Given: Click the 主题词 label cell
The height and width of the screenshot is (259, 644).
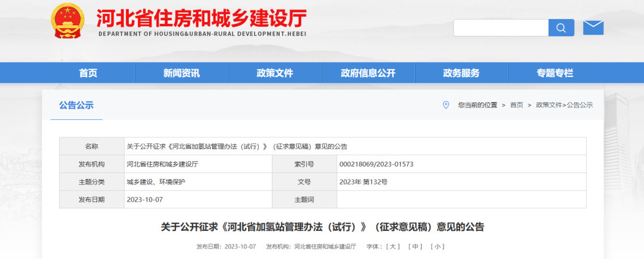Looking at the screenshot, I should pos(304,199).
